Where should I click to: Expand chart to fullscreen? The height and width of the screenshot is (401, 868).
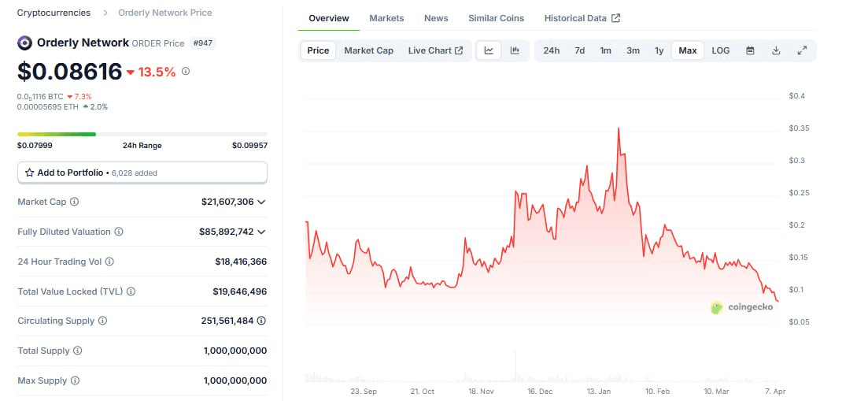pyautogui.click(x=802, y=50)
